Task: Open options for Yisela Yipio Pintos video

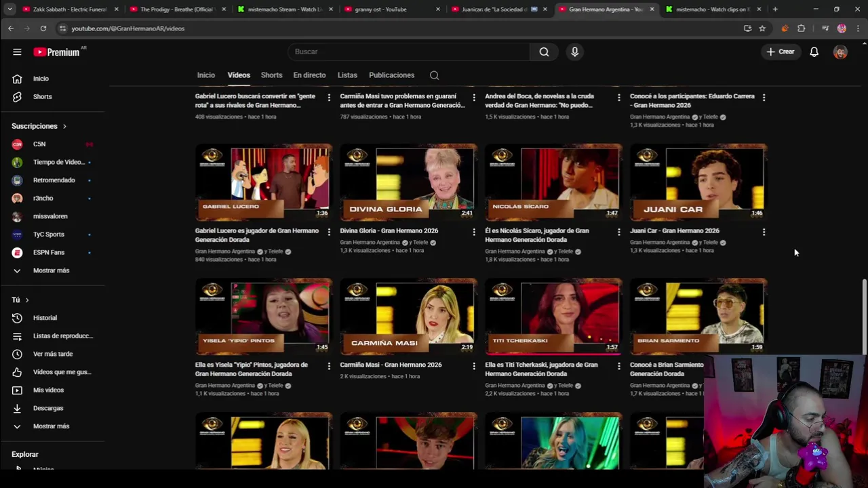Action: [x=329, y=366]
